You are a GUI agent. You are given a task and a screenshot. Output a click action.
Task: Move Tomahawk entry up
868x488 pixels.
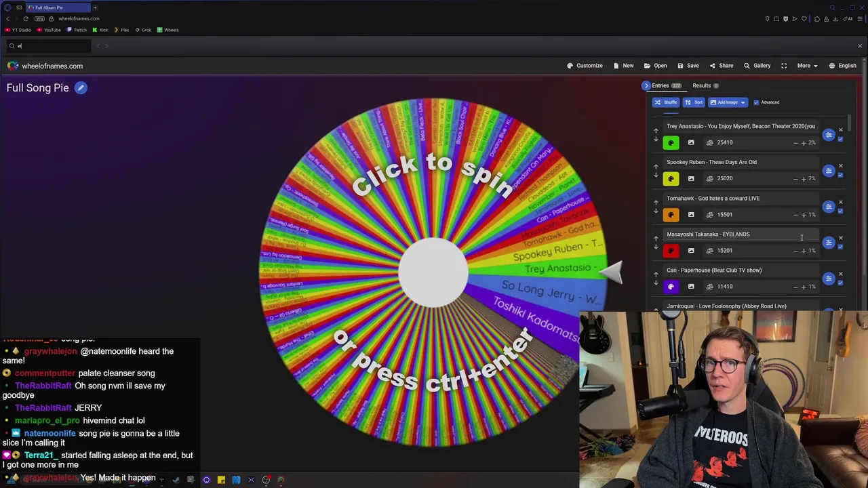click(656, 202)
